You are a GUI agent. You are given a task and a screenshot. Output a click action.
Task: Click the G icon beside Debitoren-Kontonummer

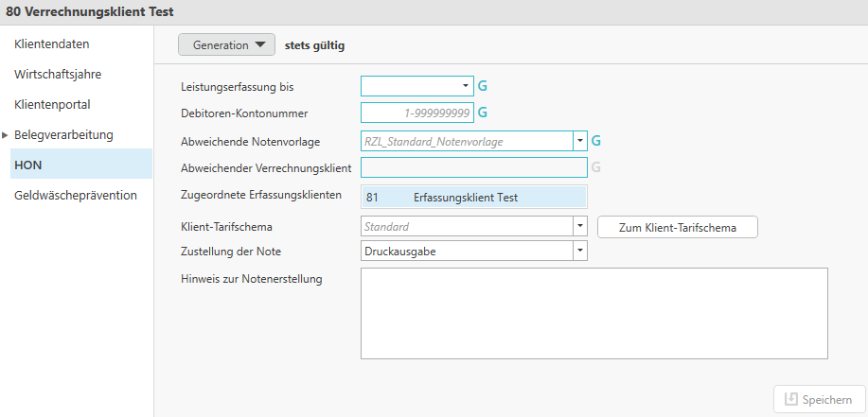[x=482, y=113]
